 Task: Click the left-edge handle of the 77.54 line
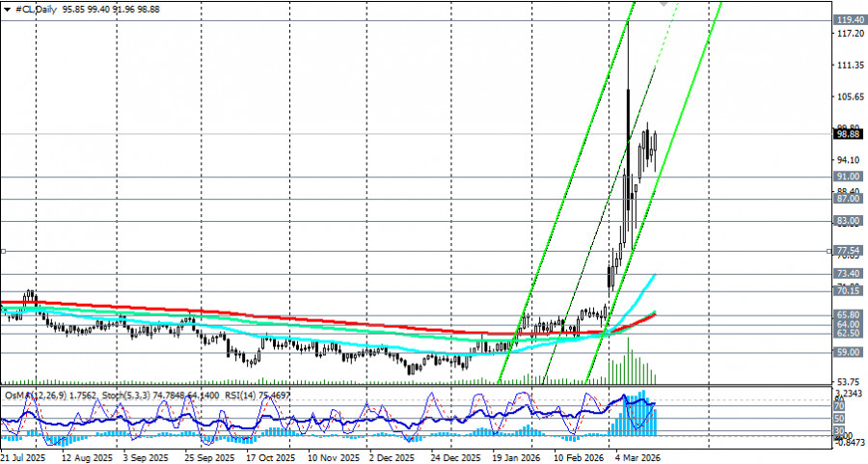coord(3,252)
